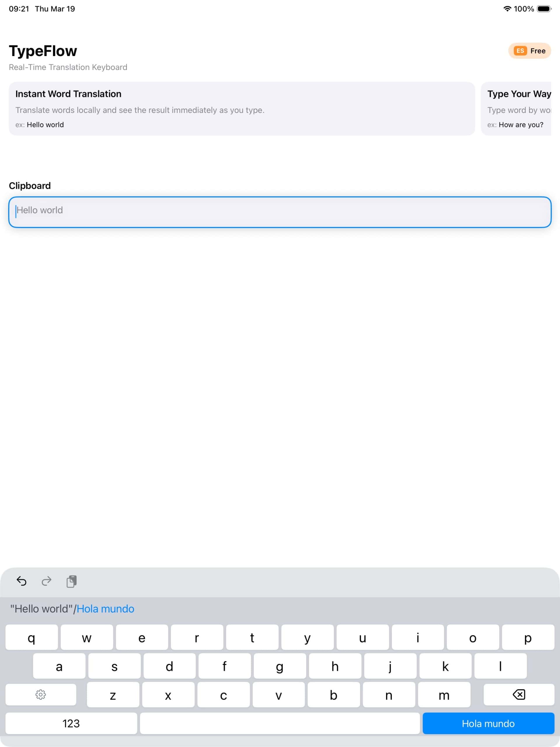The image size is (560, 747).
Task: Tap the u key
Action: [362, 637]
